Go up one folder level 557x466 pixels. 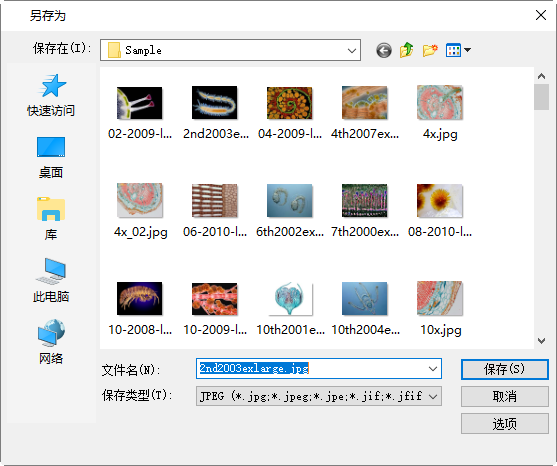coord(406,50)
